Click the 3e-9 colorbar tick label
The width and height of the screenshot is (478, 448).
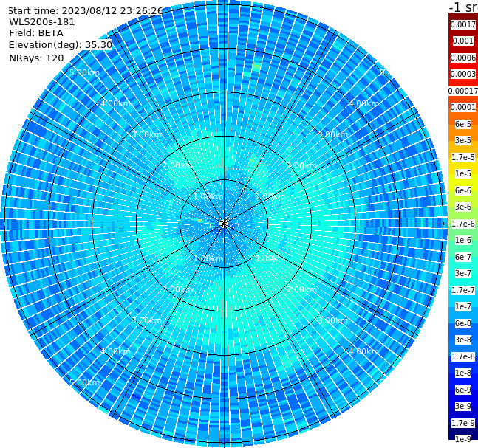pyautogui.click(x=463, y=406)
